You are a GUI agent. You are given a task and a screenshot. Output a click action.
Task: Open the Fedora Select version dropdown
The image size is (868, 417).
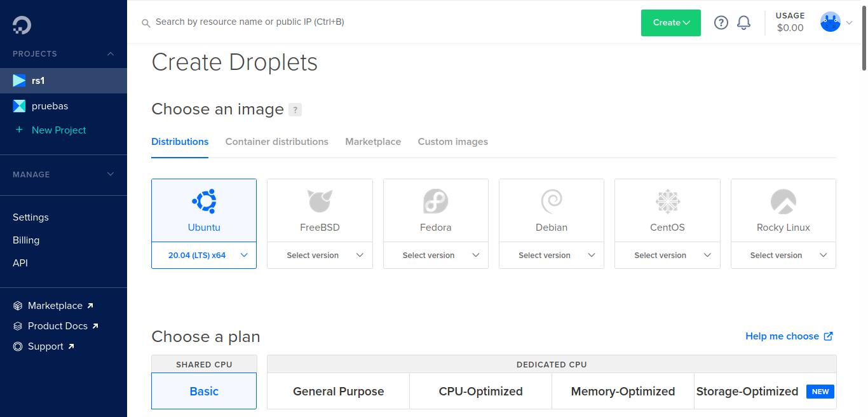pos(436,256)
